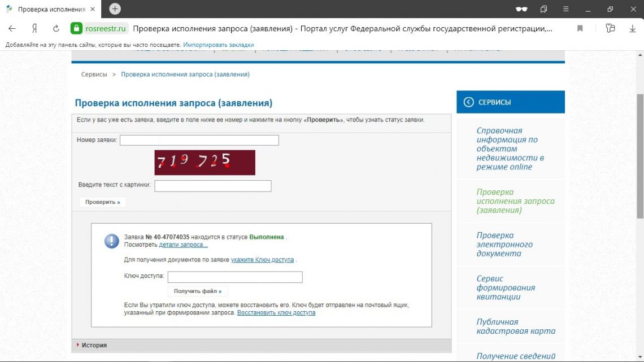Follow the Восстановить ключ доступа link
Screen dimensions: 644x362
click(x=276, y=313)
